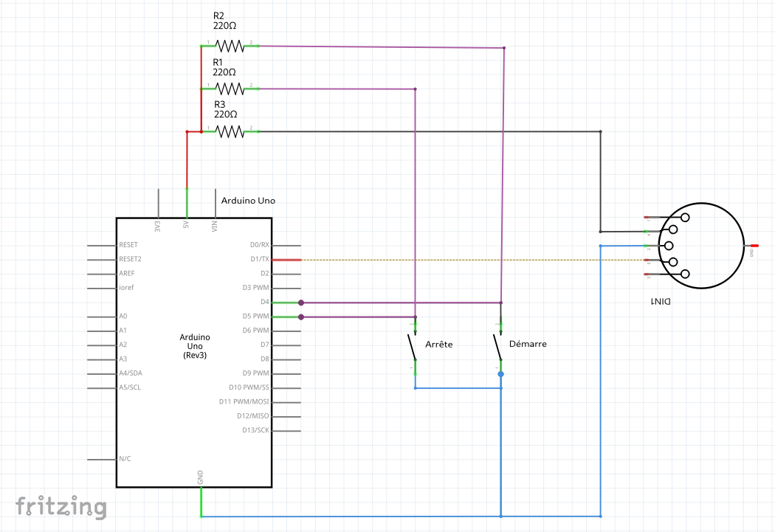This screenshot has width=775, height=532.
Task: Click the red GND pin on DIN1
Action: (754, 246)
